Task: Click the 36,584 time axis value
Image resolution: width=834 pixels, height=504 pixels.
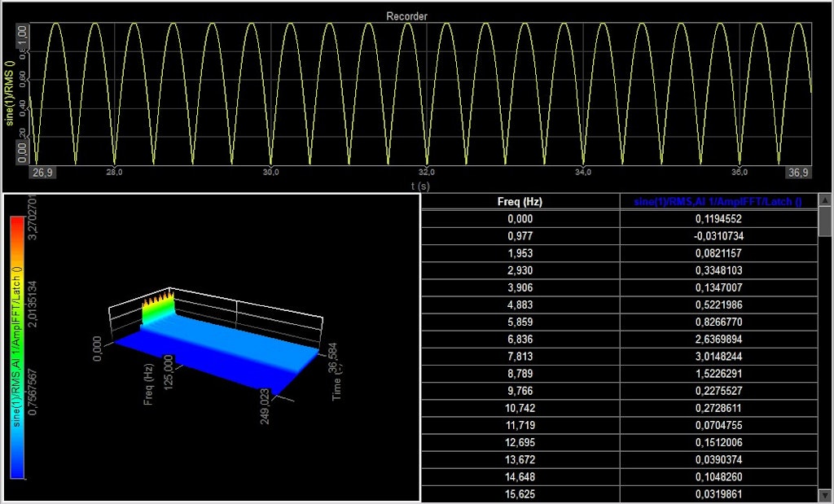Action: tap(333, 357)
